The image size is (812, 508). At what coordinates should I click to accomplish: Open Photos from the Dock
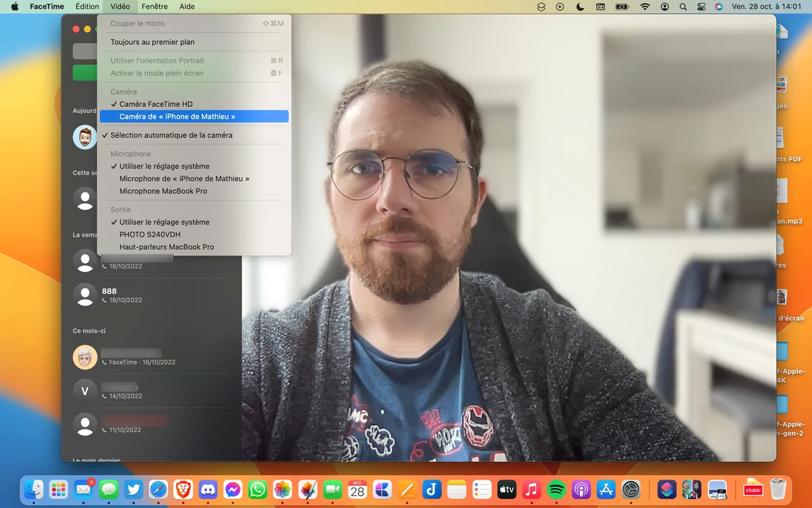(282, 489)
